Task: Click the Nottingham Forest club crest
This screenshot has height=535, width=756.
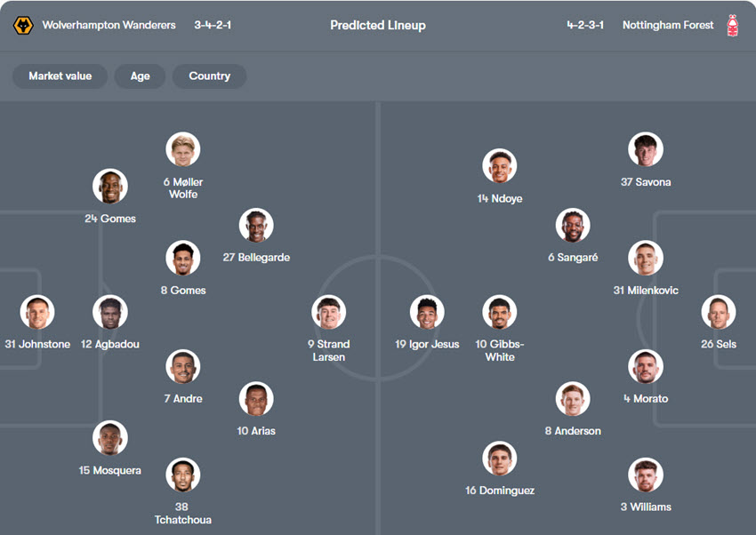Action: click(x=733, y=25)
